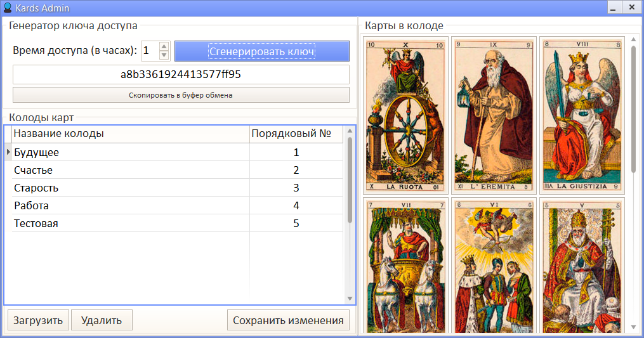
Task: Click the Kards Admin title bar icon
Action: 7,8
